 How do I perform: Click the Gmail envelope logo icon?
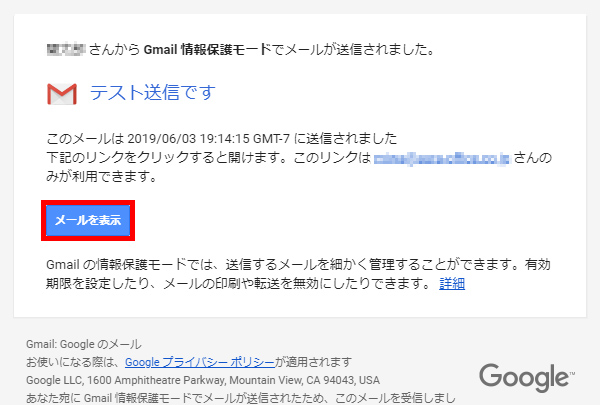point(62,94)
